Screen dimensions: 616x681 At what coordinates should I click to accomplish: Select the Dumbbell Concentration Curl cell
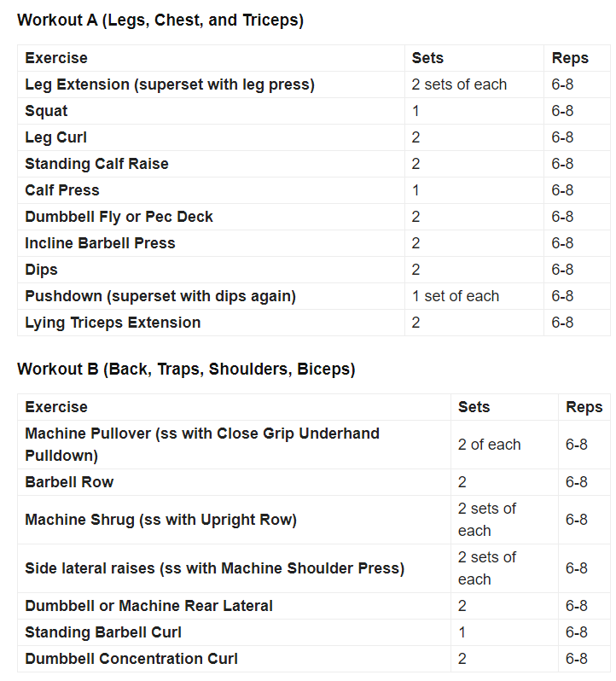[131, 659]
